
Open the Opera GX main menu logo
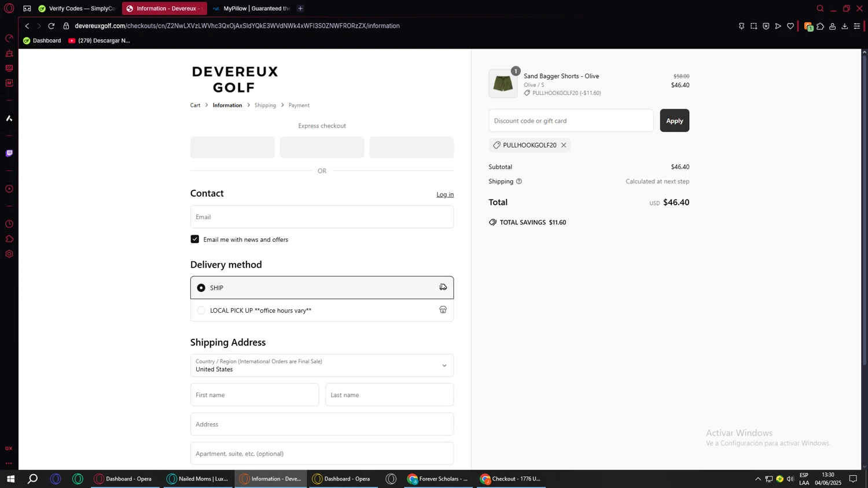point(9,9)
